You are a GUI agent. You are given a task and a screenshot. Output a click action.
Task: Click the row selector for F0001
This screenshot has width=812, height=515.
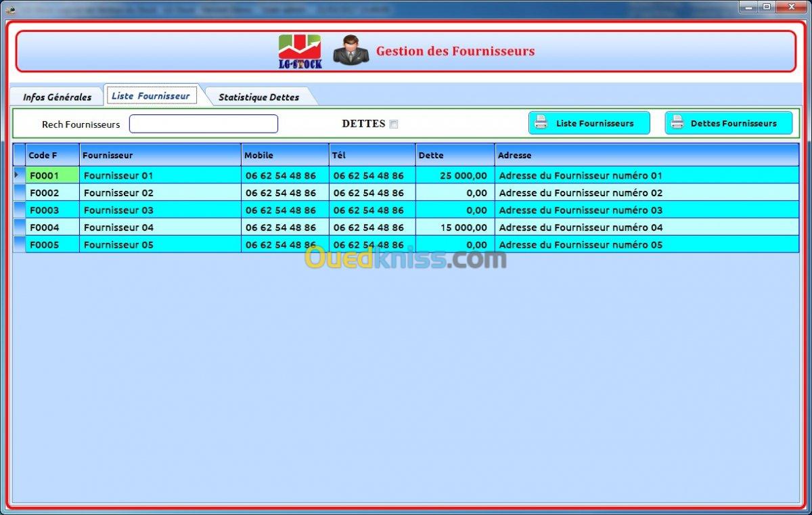click(19, 175)
